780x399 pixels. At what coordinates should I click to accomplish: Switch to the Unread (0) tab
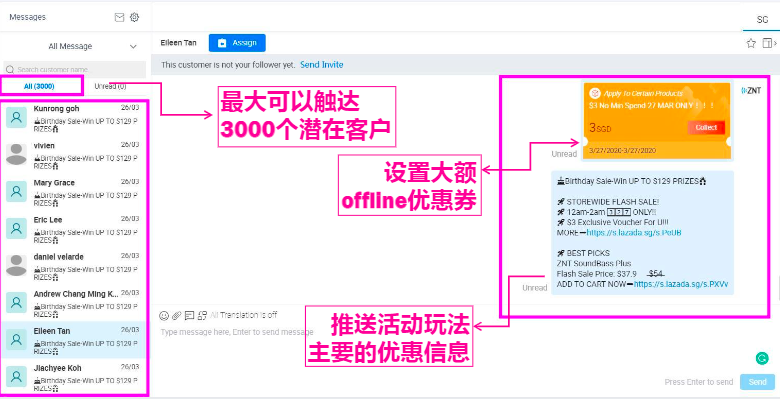point(110,86)
